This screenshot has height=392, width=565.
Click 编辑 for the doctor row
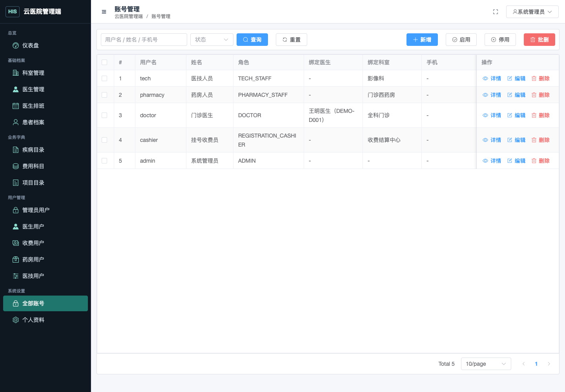516,115
